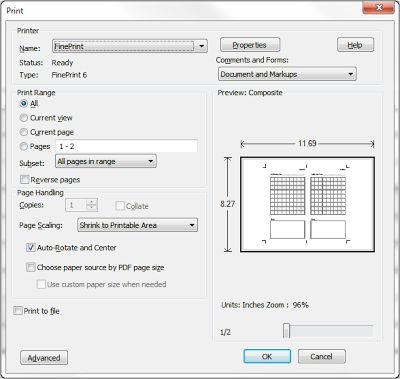Screen dimensions: 400x379
Task: Click the composite page preview thumbnail
Action: click(x=307, y=204)
